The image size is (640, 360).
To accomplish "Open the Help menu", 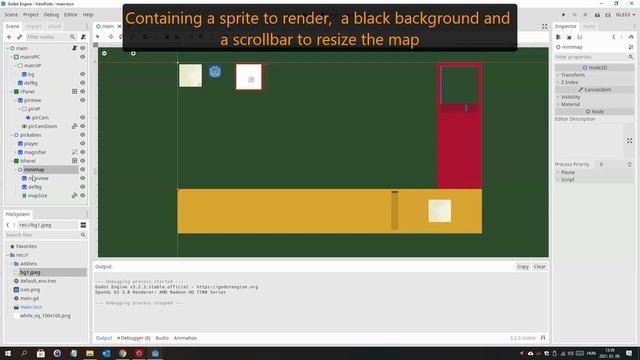I will 88,15.
